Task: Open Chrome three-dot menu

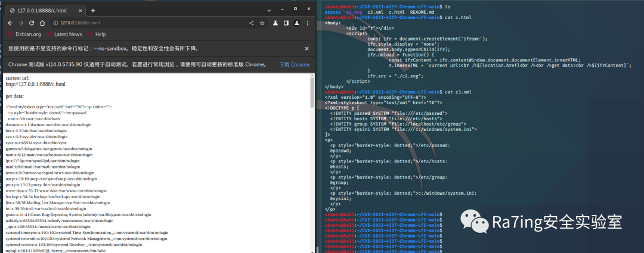Action: [x=307, y=23]
